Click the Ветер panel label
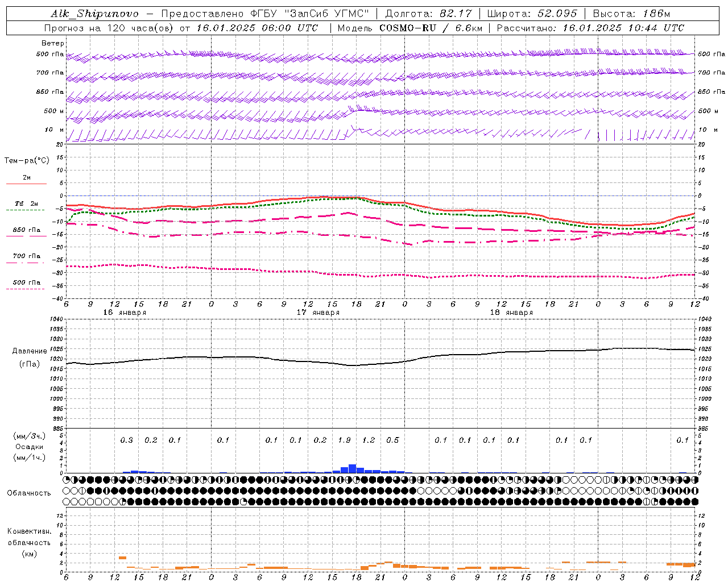 (x=53, y=43)
